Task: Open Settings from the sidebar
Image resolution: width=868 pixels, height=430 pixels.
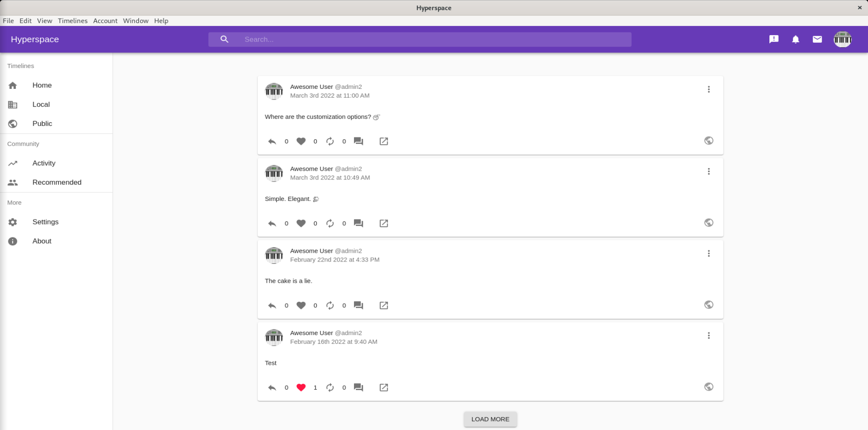Action: tap(45, 222)
